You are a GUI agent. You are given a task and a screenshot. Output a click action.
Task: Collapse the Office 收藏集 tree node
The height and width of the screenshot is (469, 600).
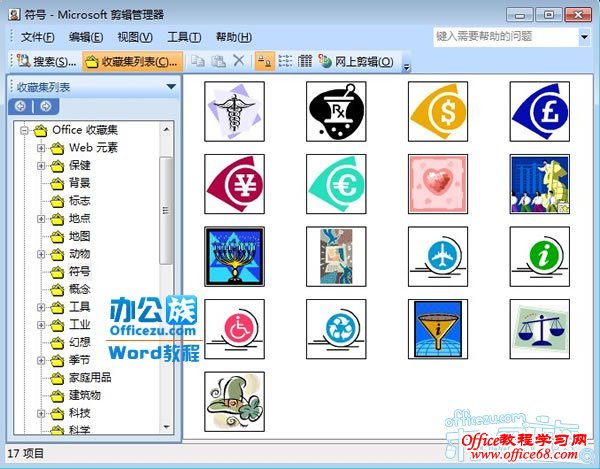click(24, 130)
